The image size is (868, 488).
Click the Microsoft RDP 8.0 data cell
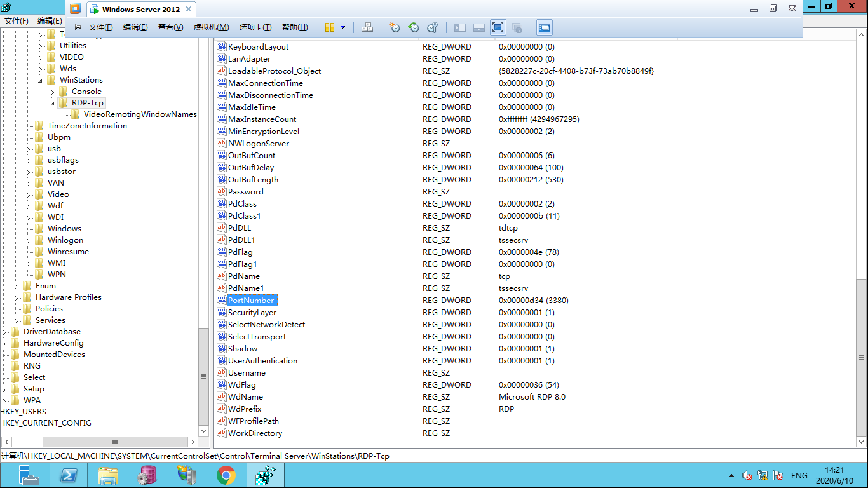[532, 396]
